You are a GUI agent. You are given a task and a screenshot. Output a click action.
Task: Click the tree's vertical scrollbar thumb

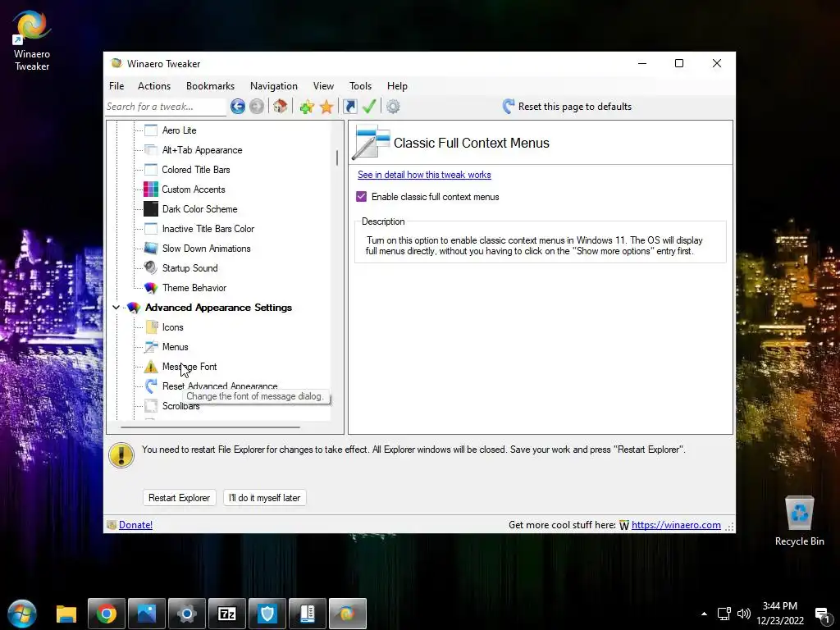point(337,157)
